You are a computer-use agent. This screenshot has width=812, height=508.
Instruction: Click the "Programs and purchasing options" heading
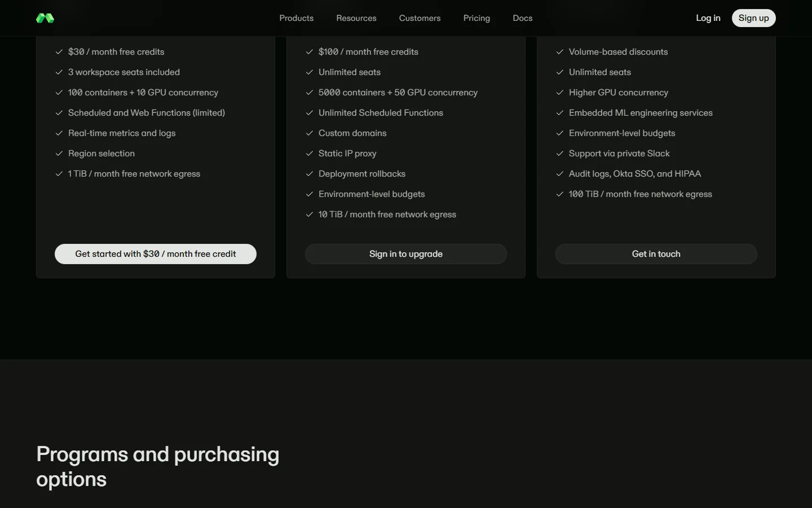158,467
